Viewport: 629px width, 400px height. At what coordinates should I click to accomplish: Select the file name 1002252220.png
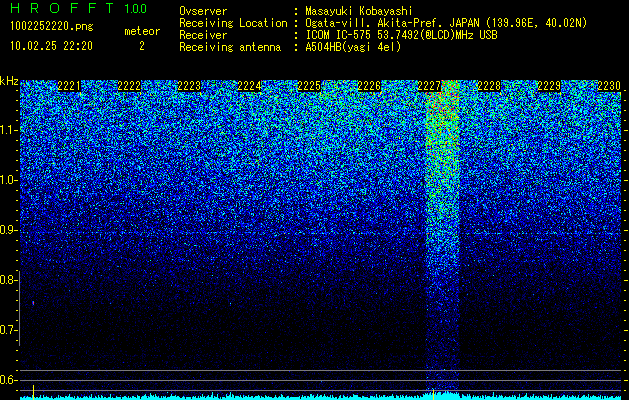[x=52, y=26]
